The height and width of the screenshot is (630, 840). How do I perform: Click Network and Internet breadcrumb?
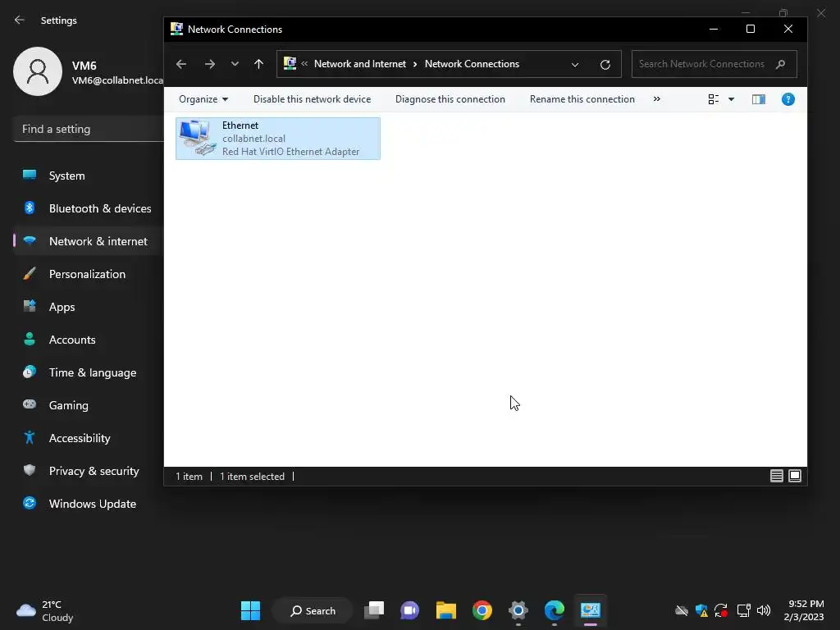coord(360,64)
